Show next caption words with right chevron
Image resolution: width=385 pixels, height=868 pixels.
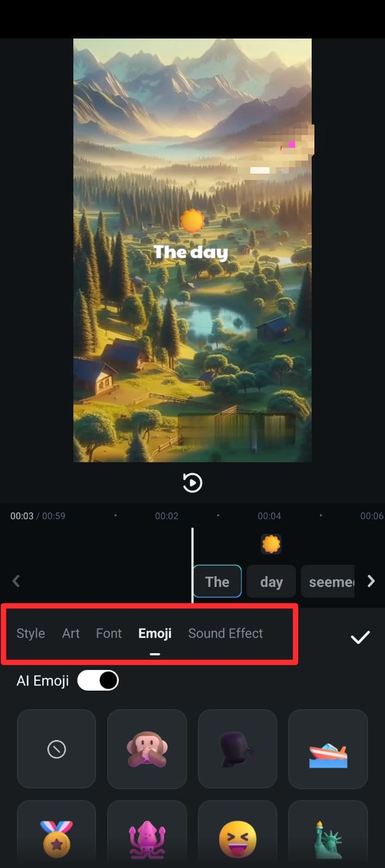point(371,581)
